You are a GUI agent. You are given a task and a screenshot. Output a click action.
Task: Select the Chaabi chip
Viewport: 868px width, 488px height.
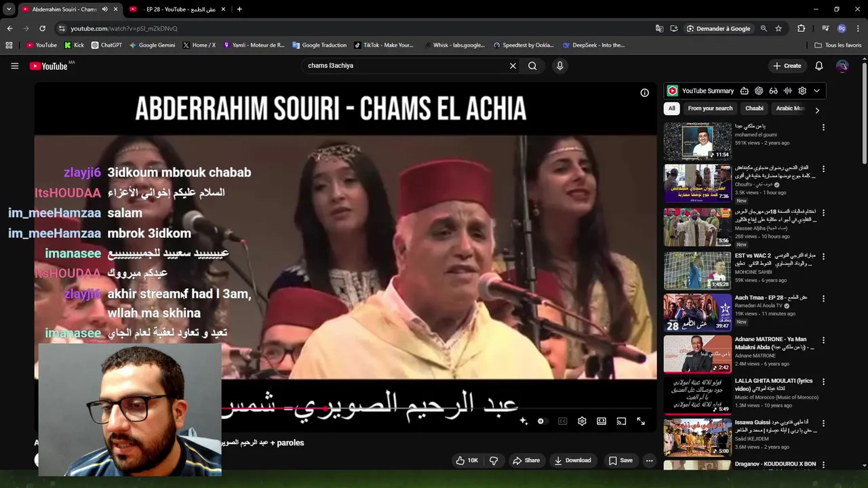pos(754,108)
